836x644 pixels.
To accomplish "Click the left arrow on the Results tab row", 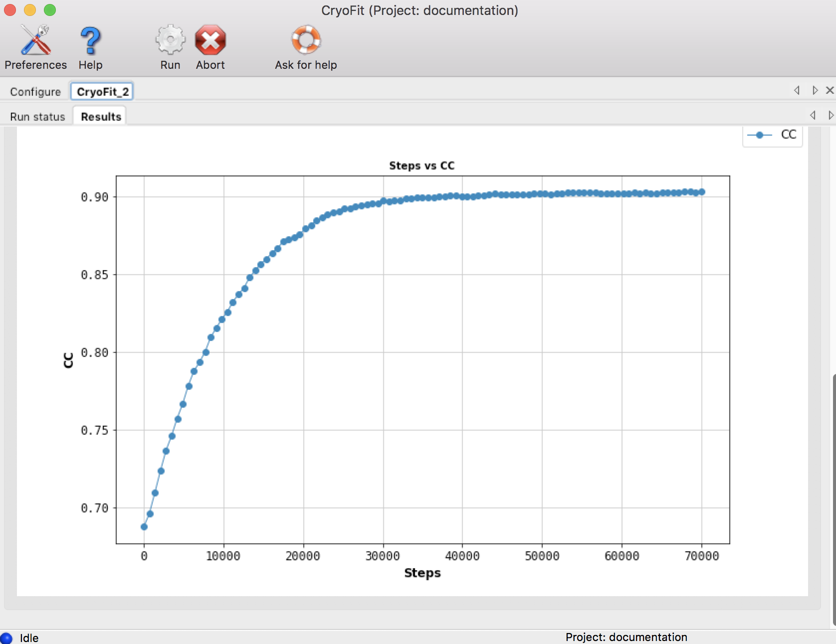I will (x=813, y=115).
